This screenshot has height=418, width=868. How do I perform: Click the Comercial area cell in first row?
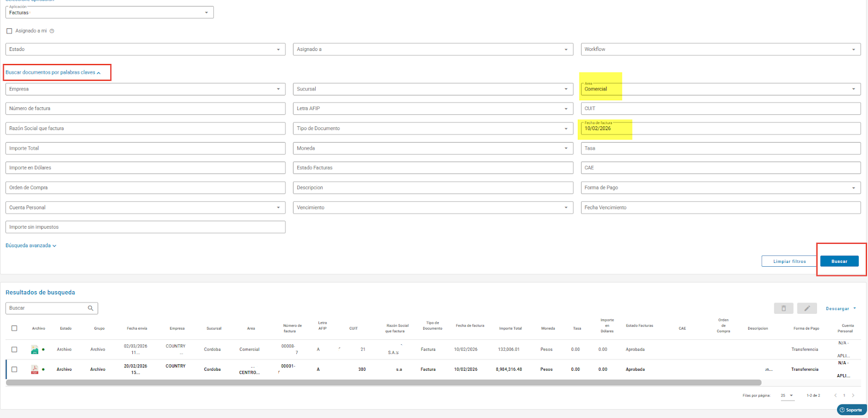250,350
